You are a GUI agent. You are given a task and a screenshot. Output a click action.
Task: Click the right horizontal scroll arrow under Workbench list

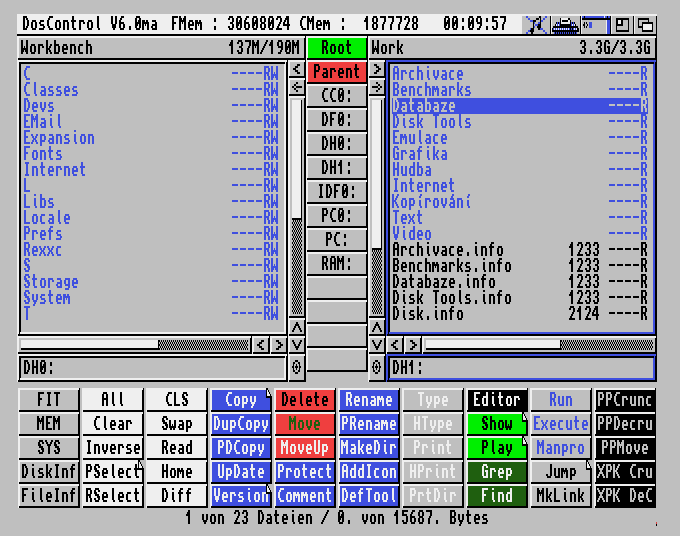pyautogui.click(x=278, y=345)
